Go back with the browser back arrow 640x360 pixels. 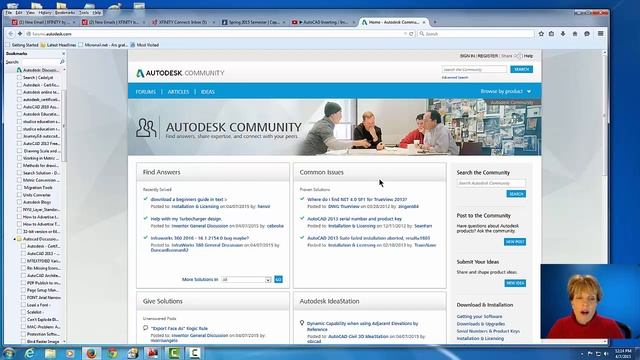[11, 34]
